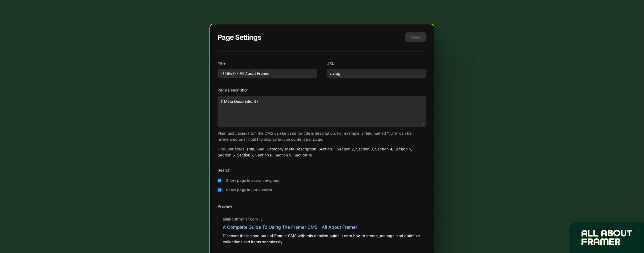Screen dimensions: 644x253
Task: Click the Preview section label
Action: 225,206
